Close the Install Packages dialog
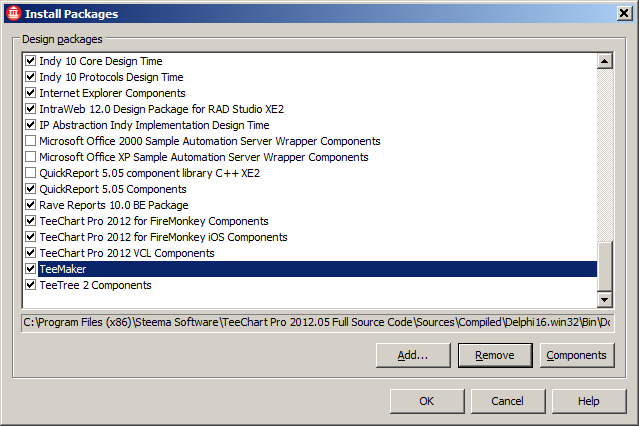The image size is (639, 426). [x=624, y=13]
